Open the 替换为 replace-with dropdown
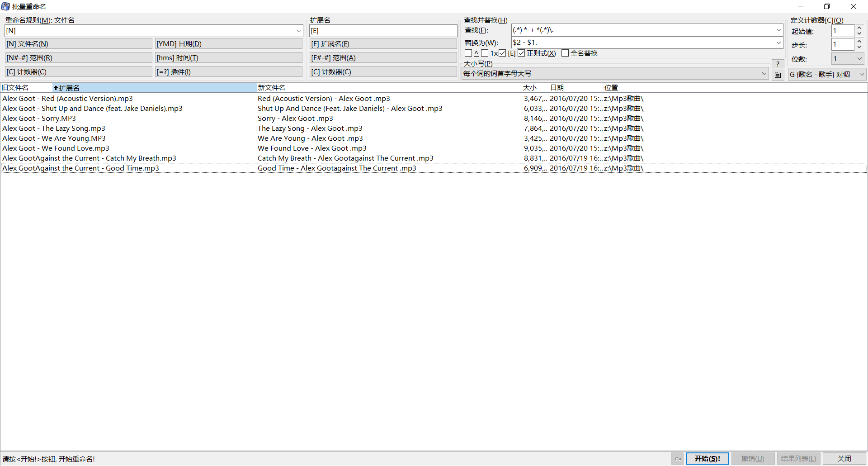This screenshot has height=466, width=868. pos(778,43)
